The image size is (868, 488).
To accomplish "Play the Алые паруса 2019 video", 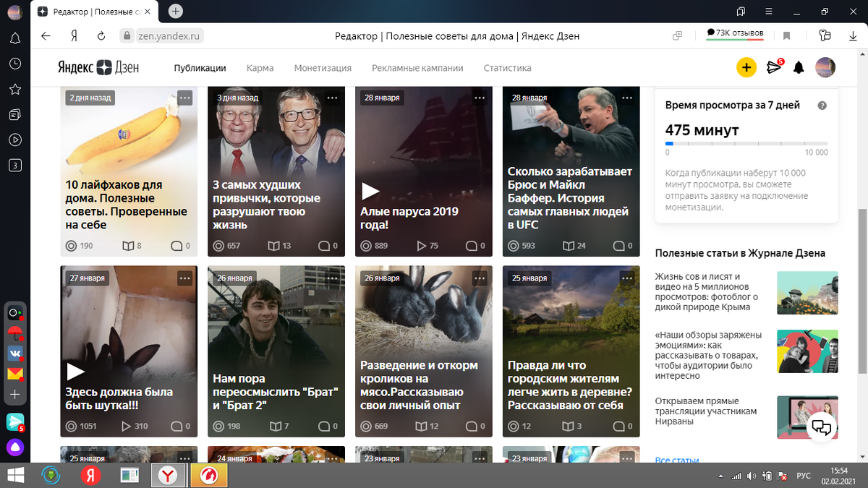I will click(x=370, y=191).
